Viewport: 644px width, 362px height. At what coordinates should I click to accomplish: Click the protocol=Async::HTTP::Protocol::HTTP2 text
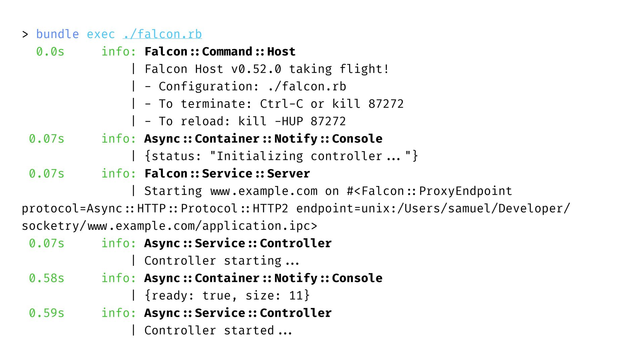[155, 208]
